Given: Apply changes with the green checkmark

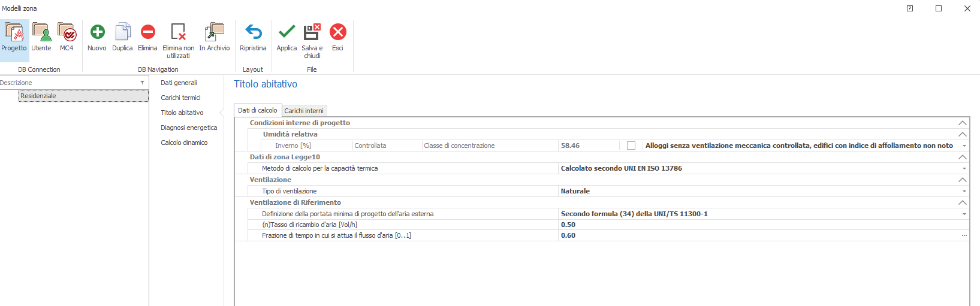Looking at the screenshot, I should [287, 32].
